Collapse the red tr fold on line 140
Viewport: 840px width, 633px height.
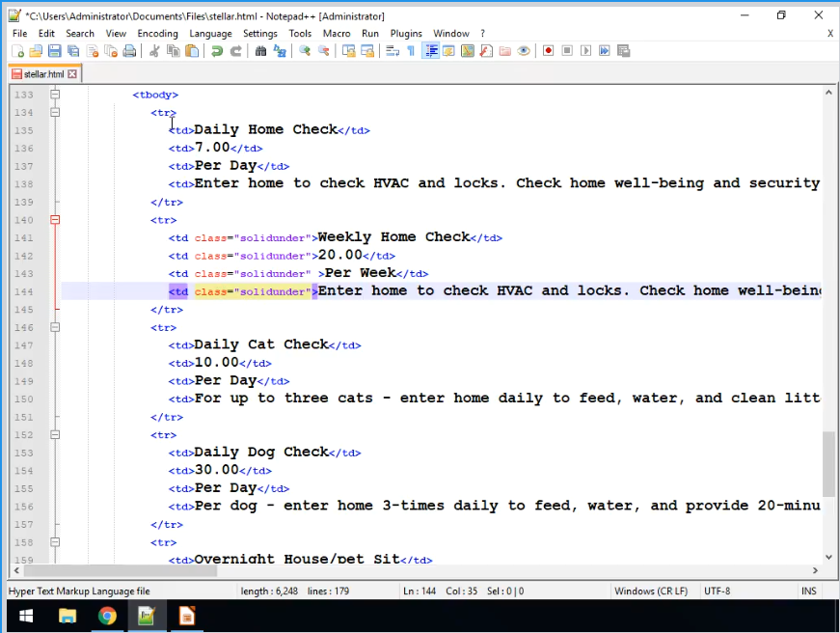pyautogui.click(x=55, y=220)
